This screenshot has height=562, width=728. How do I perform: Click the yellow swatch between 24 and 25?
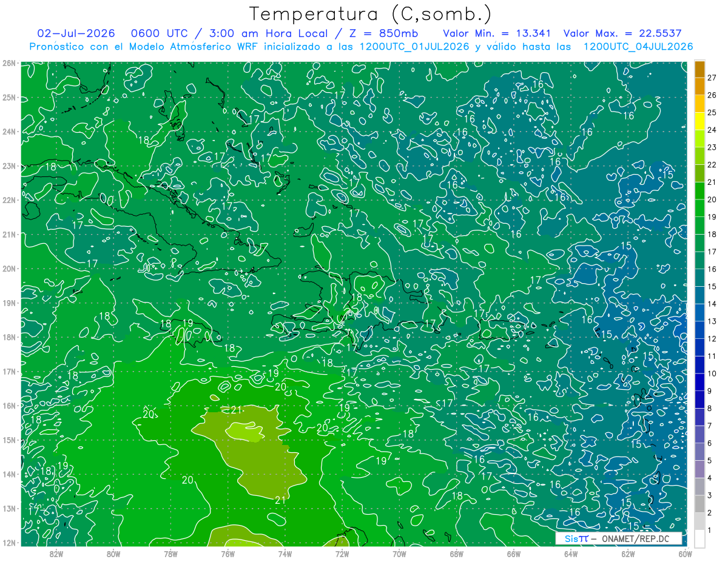[699, 121]
